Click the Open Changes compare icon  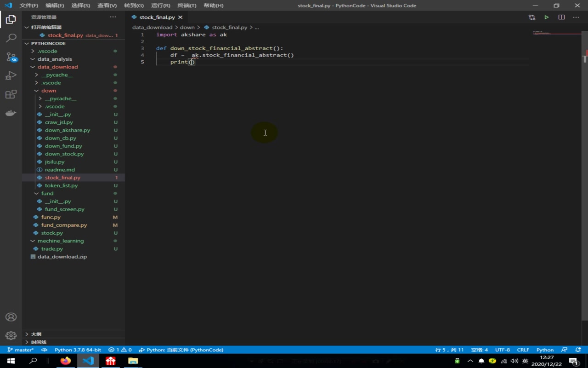(531, 17)
